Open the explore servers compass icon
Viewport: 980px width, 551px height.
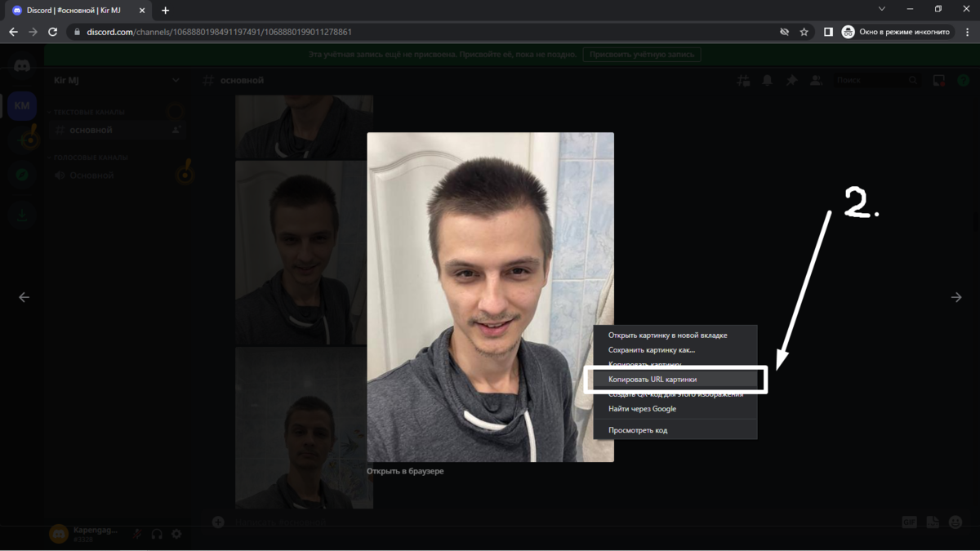point(22,175)
